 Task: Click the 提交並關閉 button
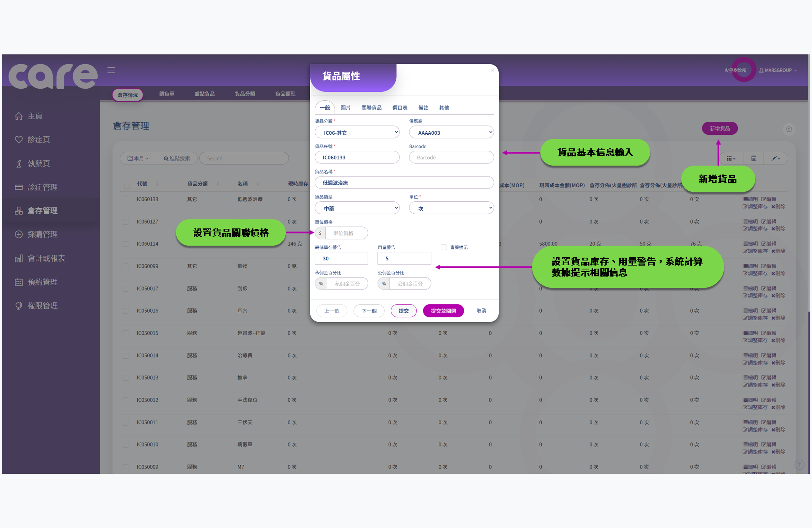pyautogui.click(x=443, y=311)
